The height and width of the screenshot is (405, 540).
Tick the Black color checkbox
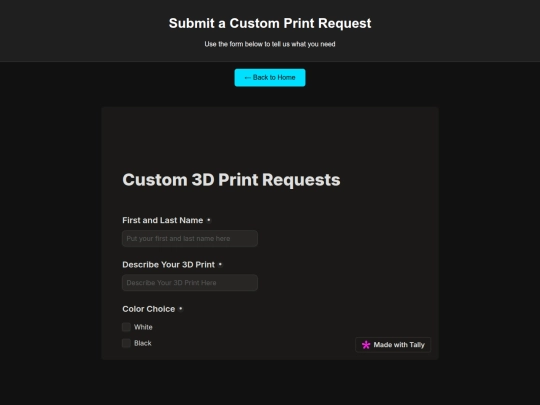pyautogui.click(x=126, y=343)
